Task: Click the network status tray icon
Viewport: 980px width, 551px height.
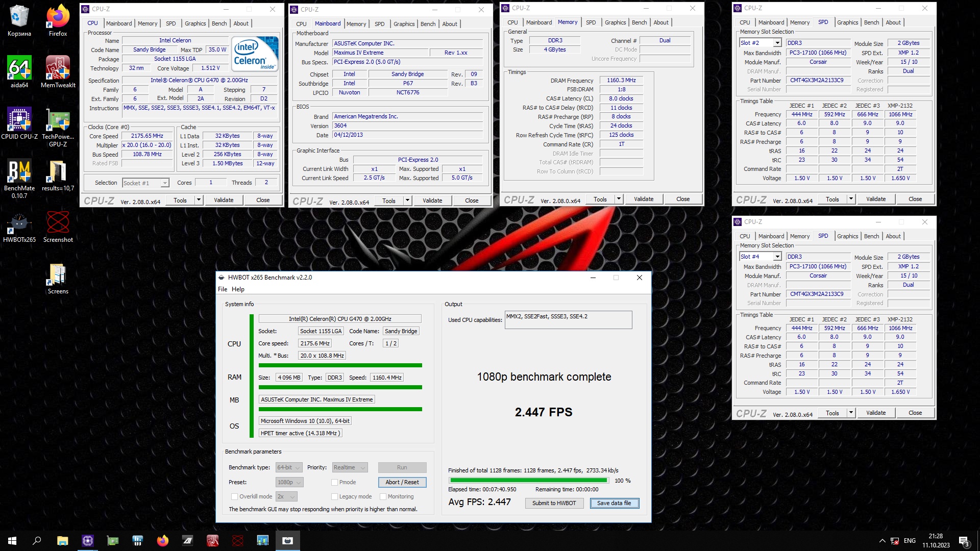Action: pyautogui.click(x=895, y=541)
